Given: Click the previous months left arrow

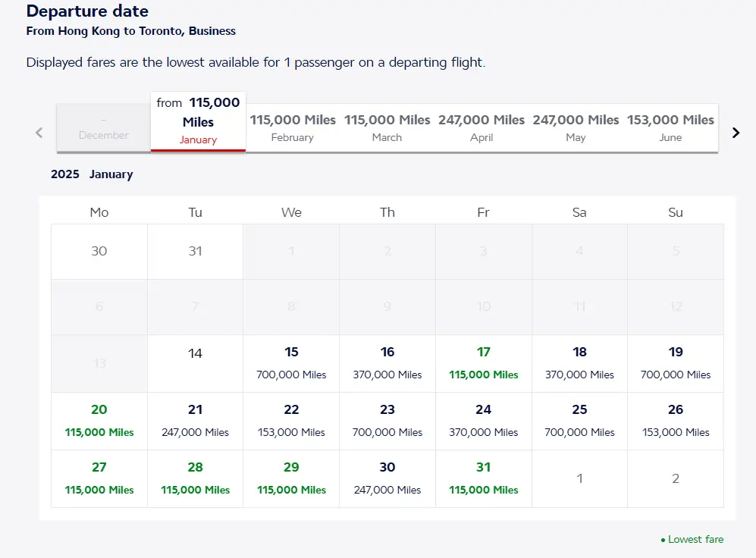Looking at the screenshot, I should (x=39, y=133).
